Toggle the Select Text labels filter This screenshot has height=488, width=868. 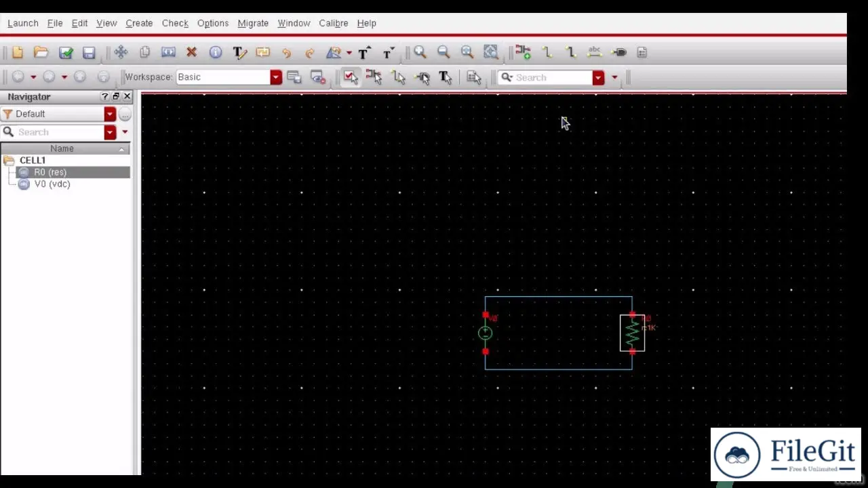pyautogui.click(x=446, y=77)
